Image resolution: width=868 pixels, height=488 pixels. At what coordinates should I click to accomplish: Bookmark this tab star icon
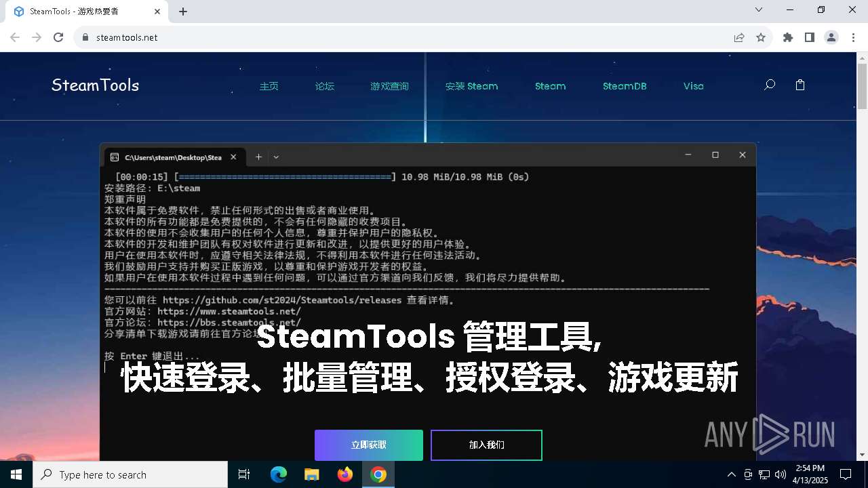point(761,37)
